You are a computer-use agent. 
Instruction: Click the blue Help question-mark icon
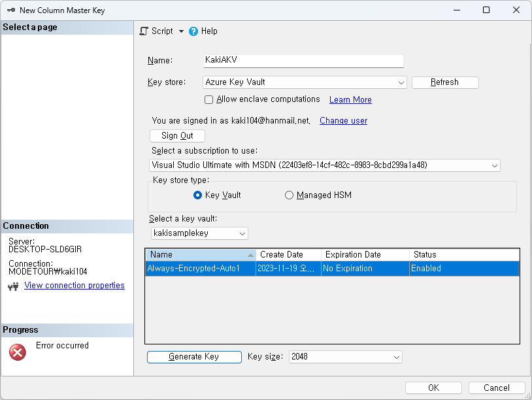193,31
